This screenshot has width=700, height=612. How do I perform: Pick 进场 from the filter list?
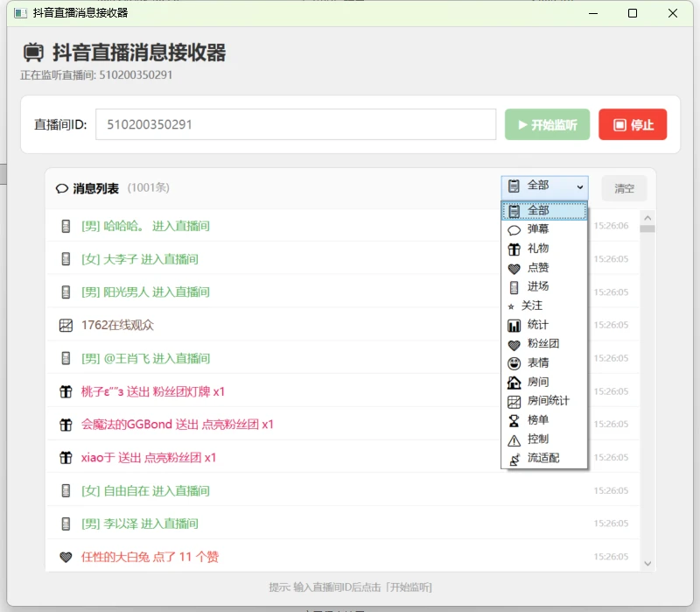point(544,286)
